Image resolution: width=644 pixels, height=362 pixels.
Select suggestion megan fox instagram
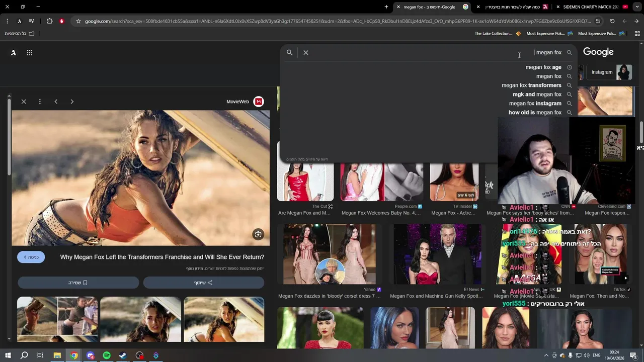[535, 104]
